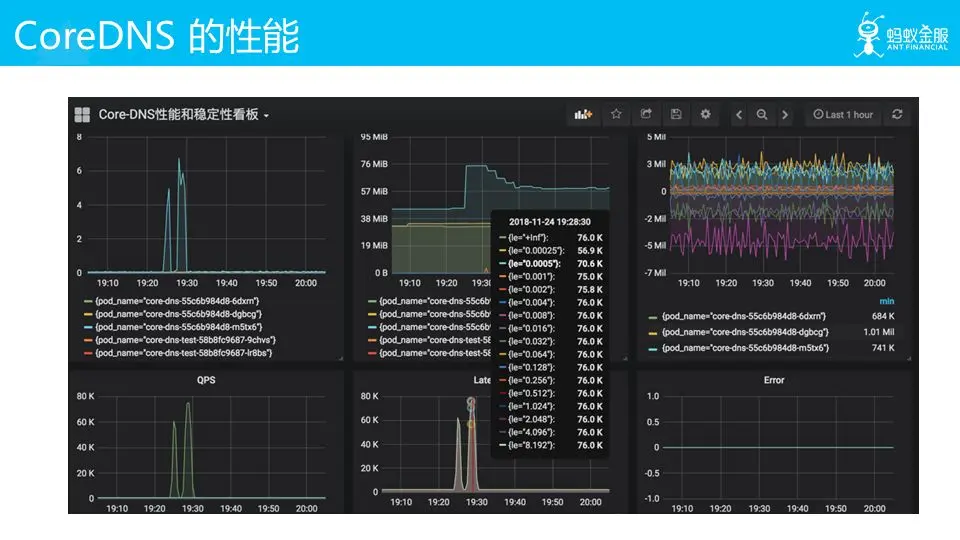Click the add panel icon

tap(583, 114)
